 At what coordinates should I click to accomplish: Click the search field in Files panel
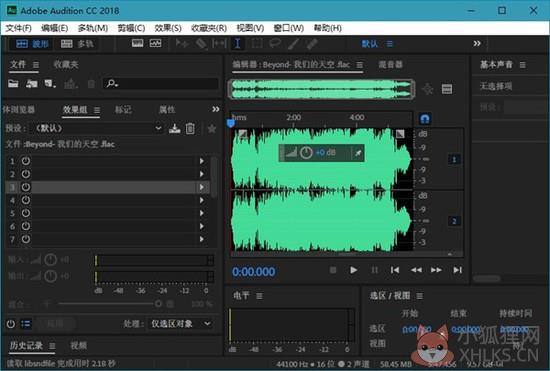click(x=161, y=83)
